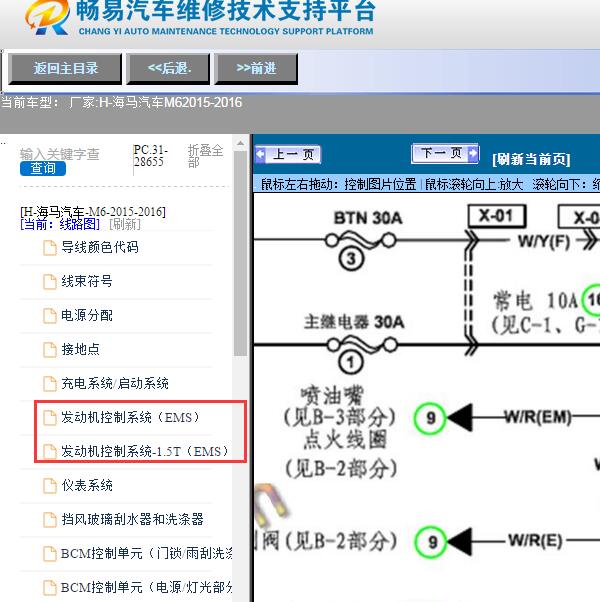The height and width of the screenshot is (602, 600).
Task: Click page icon beside BCM控制单元（门锁 entry
Action: point(50,554)
